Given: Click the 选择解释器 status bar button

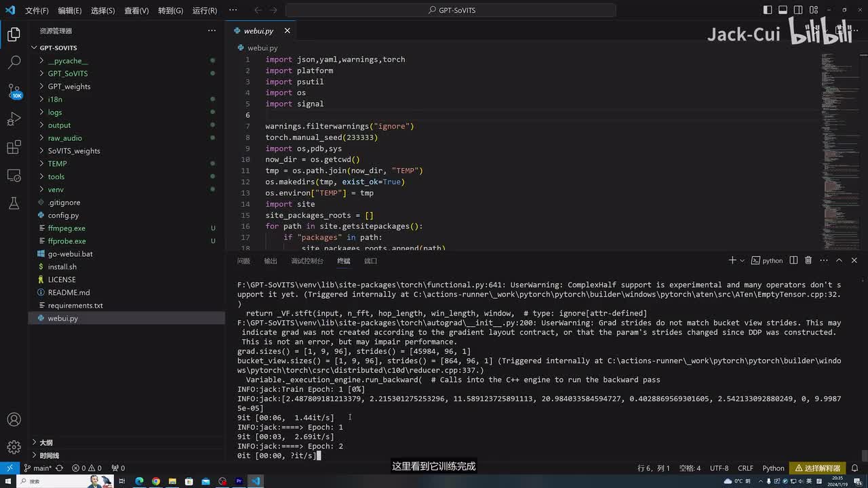Looking at the screenshot, I should (817, 468).
